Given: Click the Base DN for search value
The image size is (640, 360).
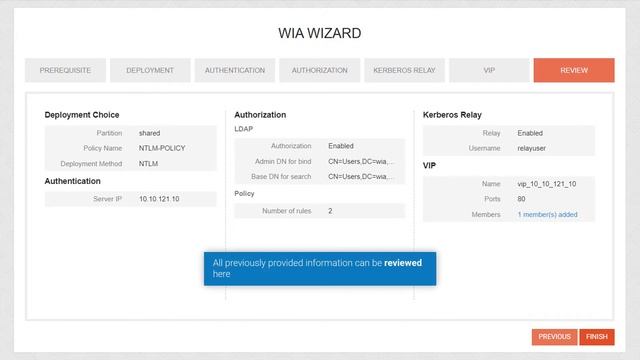Looking at the screenshot, I should coord(361,176).
